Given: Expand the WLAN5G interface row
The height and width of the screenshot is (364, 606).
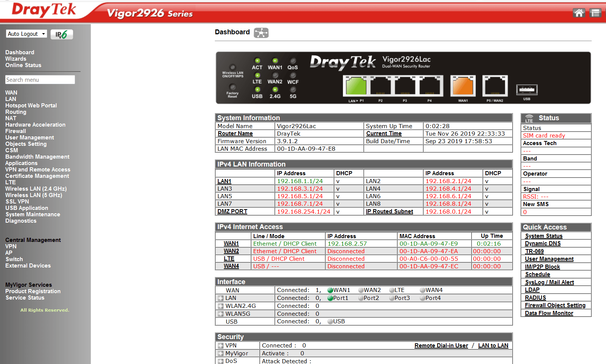Looking at the screenshot, I should [x=220, y=314].
